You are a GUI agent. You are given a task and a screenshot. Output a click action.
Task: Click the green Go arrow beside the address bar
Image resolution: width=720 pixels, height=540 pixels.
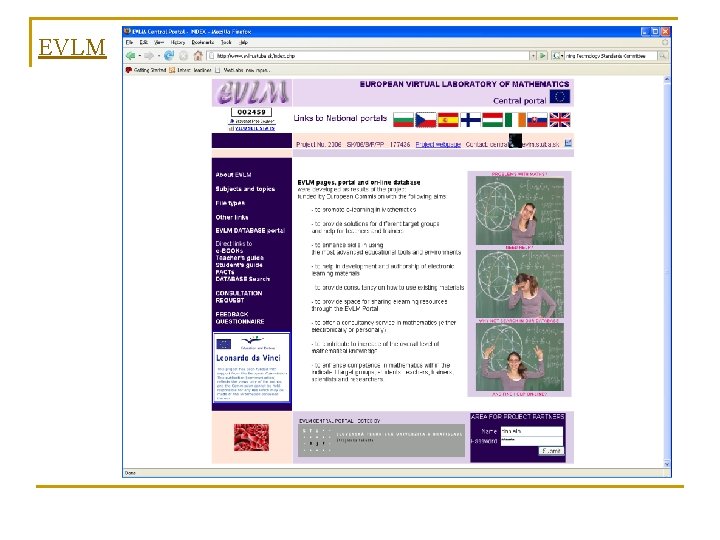543,56
